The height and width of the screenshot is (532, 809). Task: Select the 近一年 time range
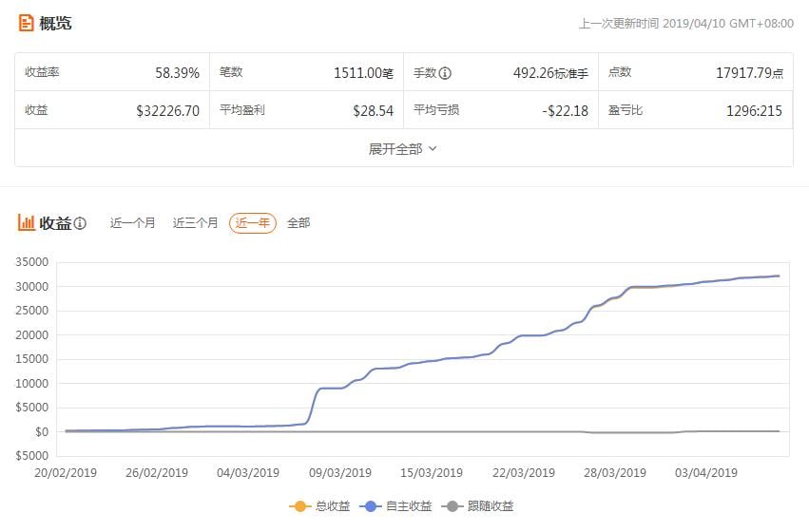click(x=253, y=223)
